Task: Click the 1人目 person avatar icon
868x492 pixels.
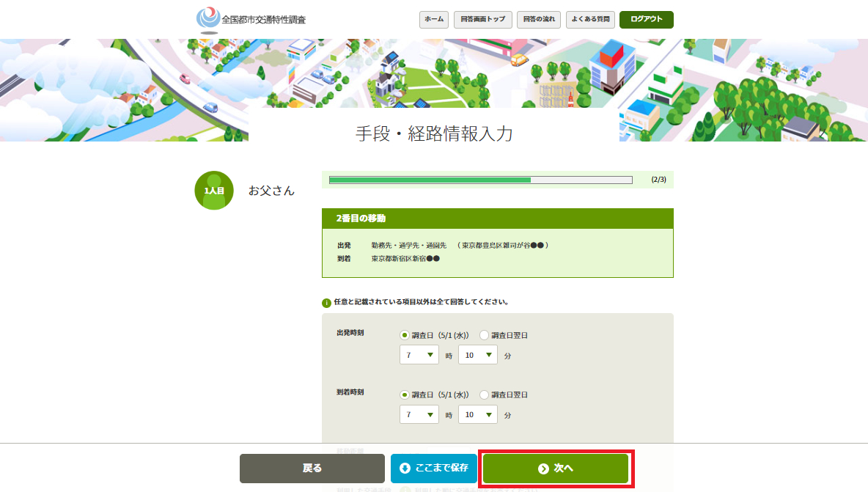Action: tap(214, 191)
